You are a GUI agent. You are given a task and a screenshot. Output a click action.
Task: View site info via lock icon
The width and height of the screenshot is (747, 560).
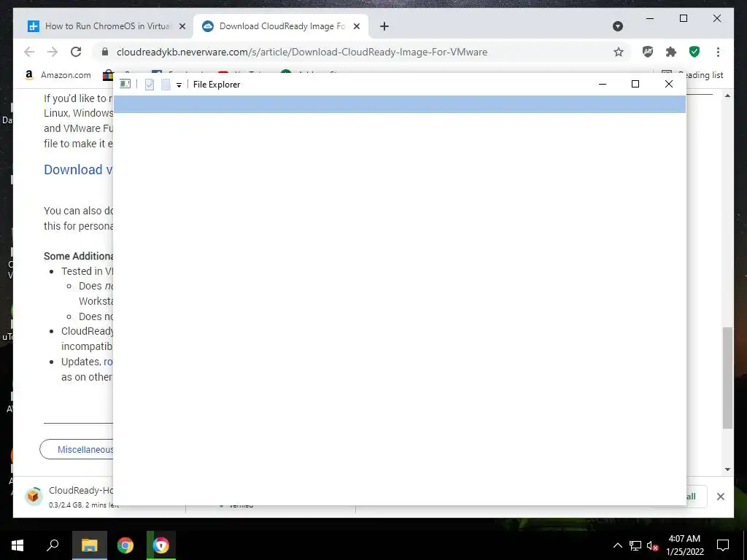[105, 52]
